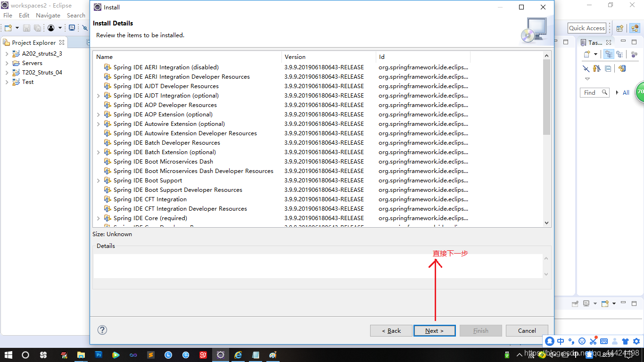Toggle Scheduled view in Task List
Screen dimensions: 644x362
619,54
